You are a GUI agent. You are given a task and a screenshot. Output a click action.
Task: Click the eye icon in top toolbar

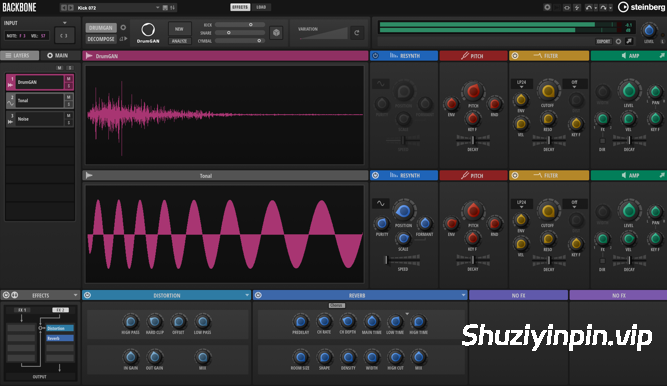(x=567, y=8)
